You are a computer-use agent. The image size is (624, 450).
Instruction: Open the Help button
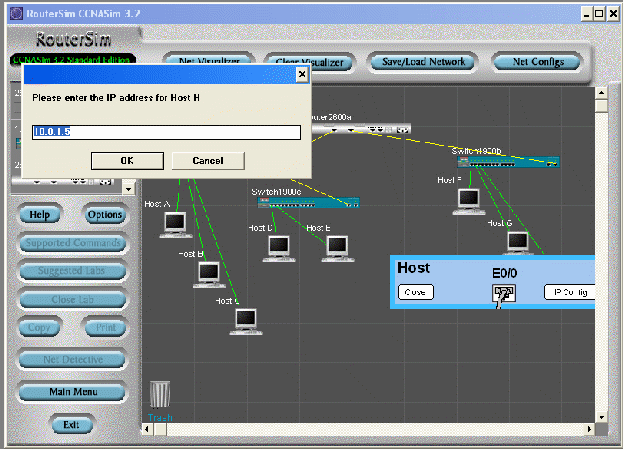tap(40, 215)
